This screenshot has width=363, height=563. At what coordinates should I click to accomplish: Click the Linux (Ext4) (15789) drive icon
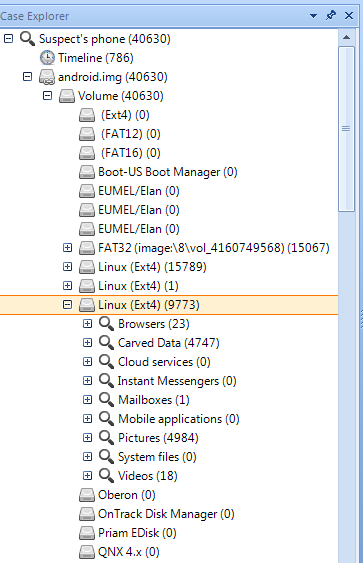(x=87, y=267)
